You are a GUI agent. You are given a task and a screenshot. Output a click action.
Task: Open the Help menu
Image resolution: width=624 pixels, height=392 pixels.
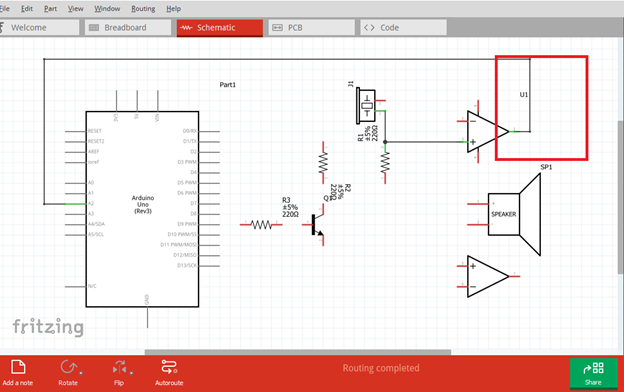point(174,8)
